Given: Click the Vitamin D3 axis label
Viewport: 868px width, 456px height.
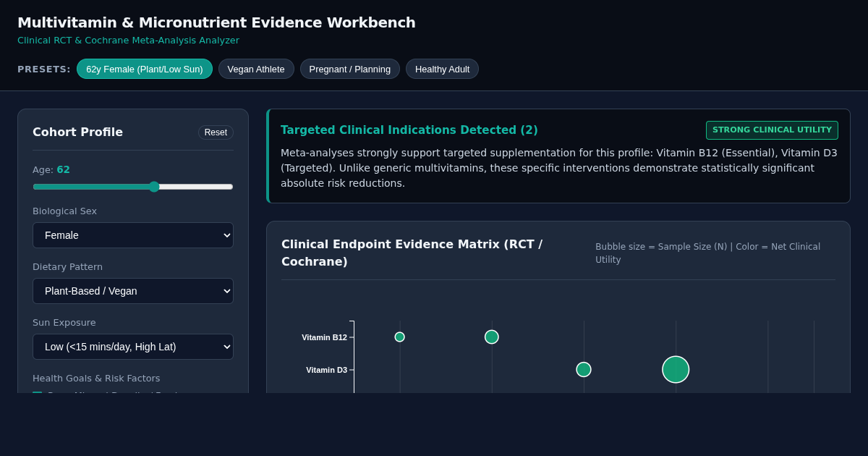Looking at the screenshot, I should click(326, 370).
